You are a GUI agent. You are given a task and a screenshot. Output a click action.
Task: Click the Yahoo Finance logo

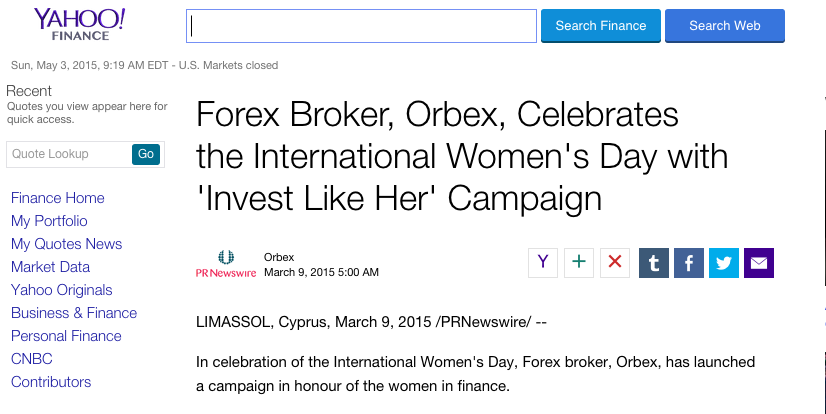pyautogui.click(x=79, y=24)
